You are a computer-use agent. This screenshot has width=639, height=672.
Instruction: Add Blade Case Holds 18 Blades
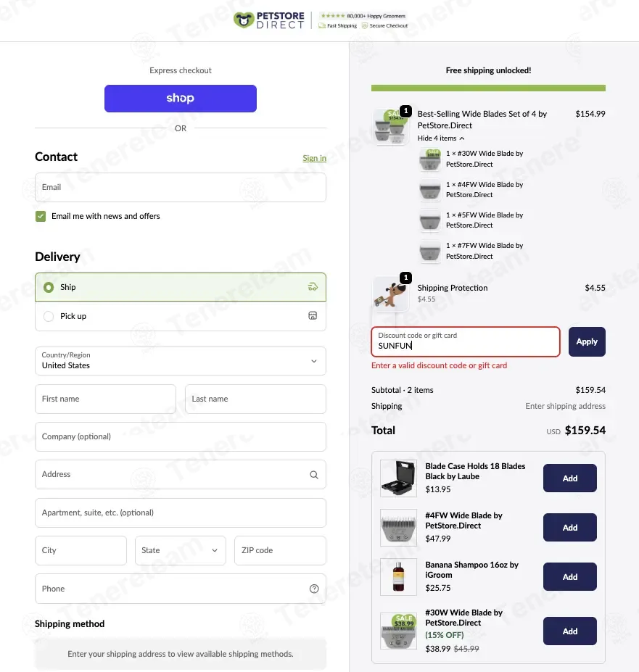pyautogui.click(x=569, y=478)
